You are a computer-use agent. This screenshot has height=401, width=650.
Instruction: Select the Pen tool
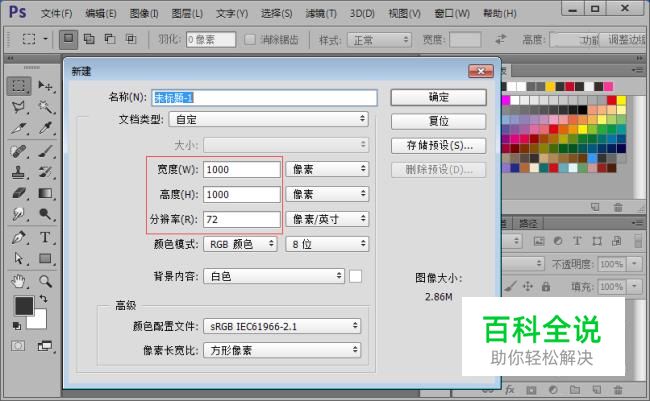pos(18,238)
